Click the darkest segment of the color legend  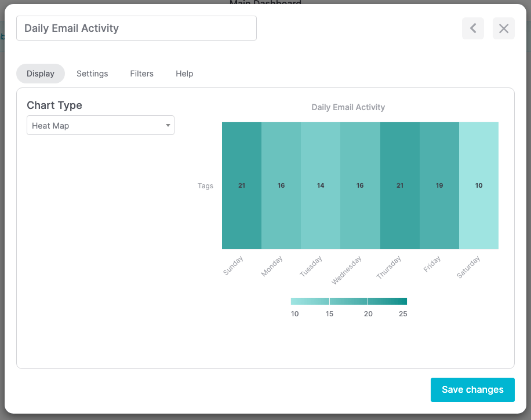[387, 301]
